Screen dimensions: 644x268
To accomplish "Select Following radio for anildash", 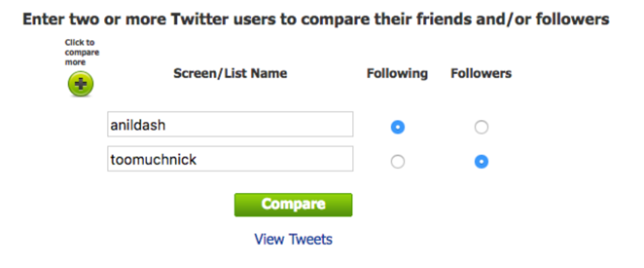I will pos(398,127).
